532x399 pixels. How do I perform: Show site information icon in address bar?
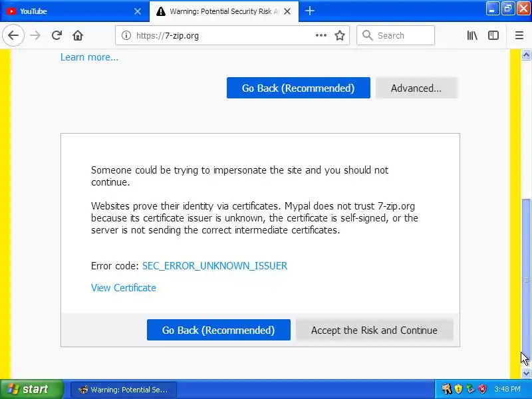pyautogui.click(x=126, y=35)
